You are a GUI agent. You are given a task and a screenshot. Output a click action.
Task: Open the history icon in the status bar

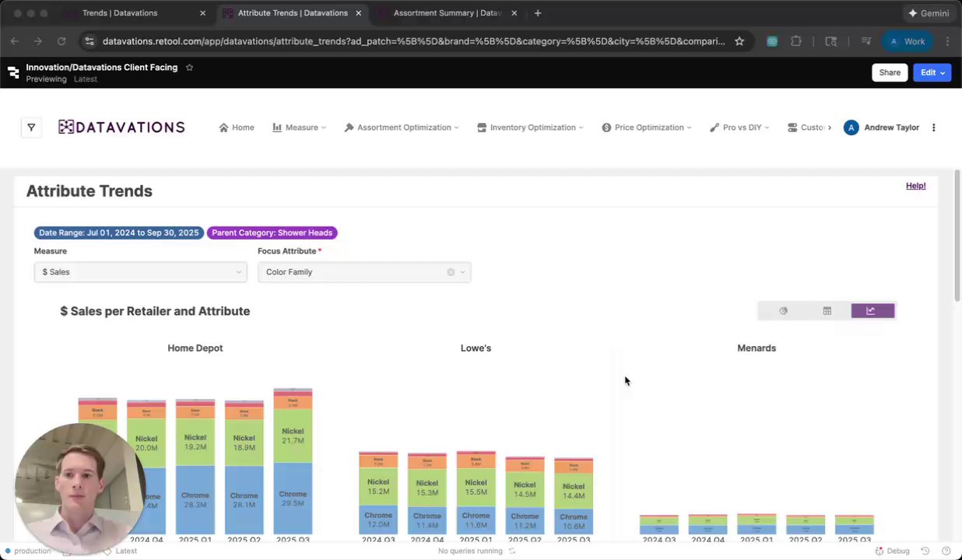pyautogui.click(x=925, y=551)
